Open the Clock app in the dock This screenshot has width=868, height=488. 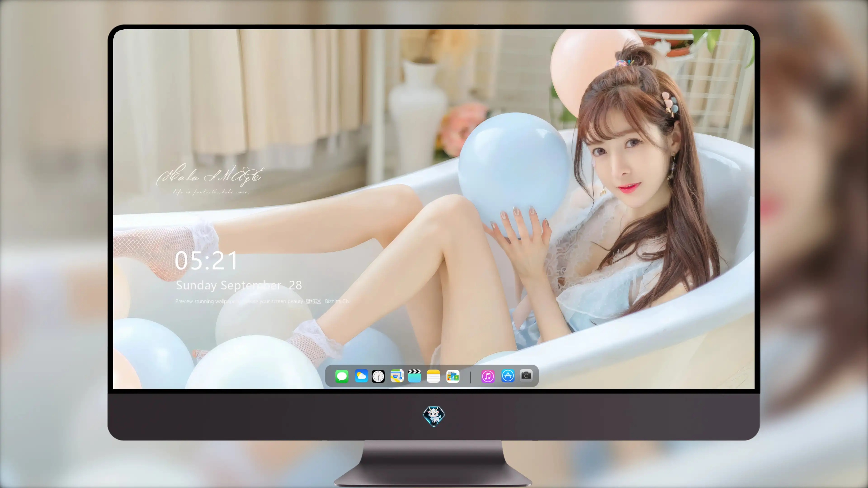(x=378, y=376)
